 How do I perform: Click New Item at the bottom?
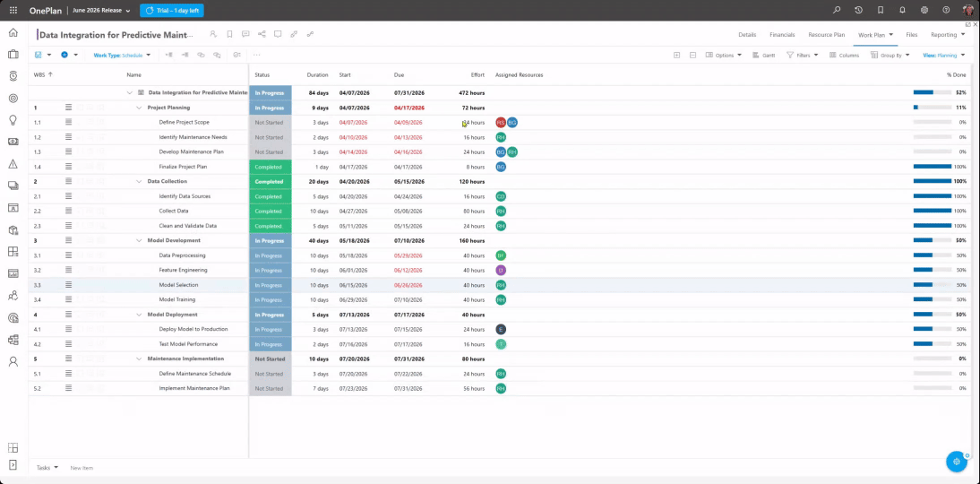coord(82,468)
